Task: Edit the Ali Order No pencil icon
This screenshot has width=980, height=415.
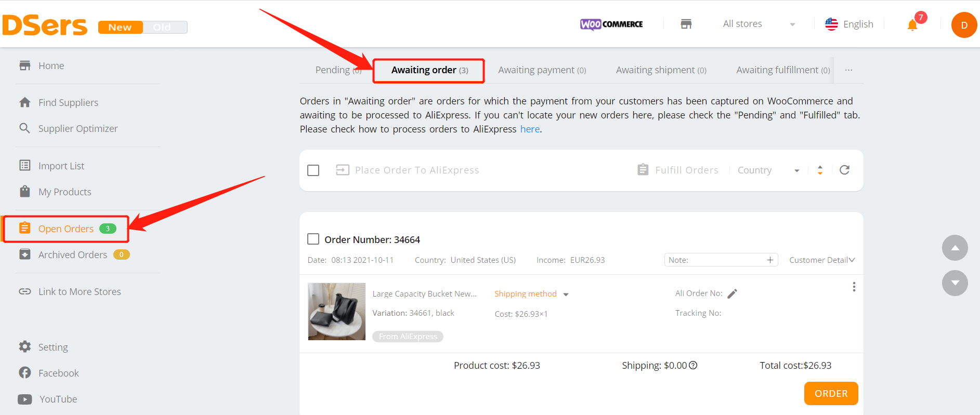Action: [x=732, y=294]
